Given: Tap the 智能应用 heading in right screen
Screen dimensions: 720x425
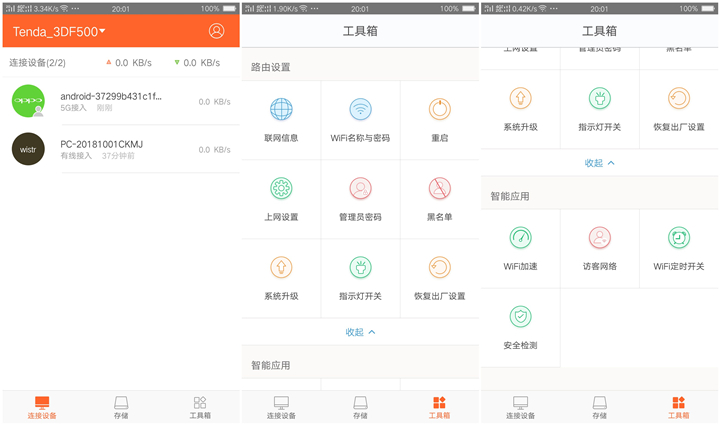Looking at the screenshot, I should pos(510,196).
